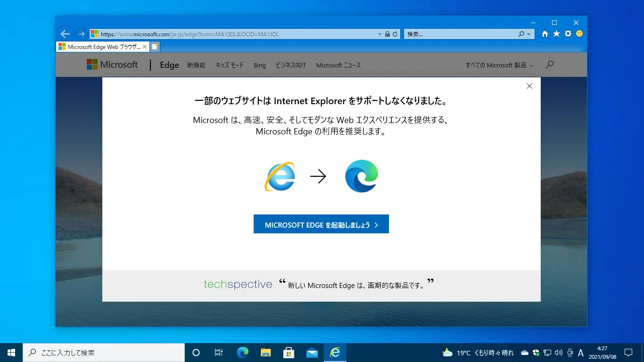Click the site search magnifier icon
The height and width of the screenshot is (362, 644).
[549, 65]
